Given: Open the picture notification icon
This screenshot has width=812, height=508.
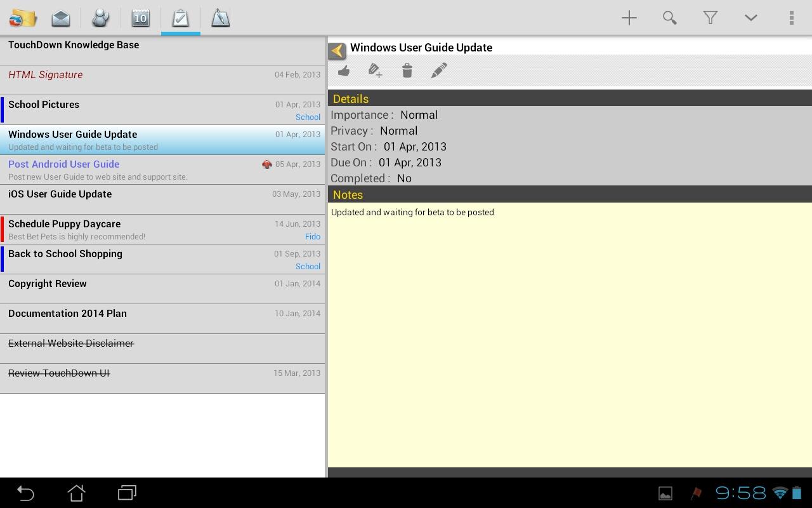Looking at the screenshot, I should (x=665, y=493).
